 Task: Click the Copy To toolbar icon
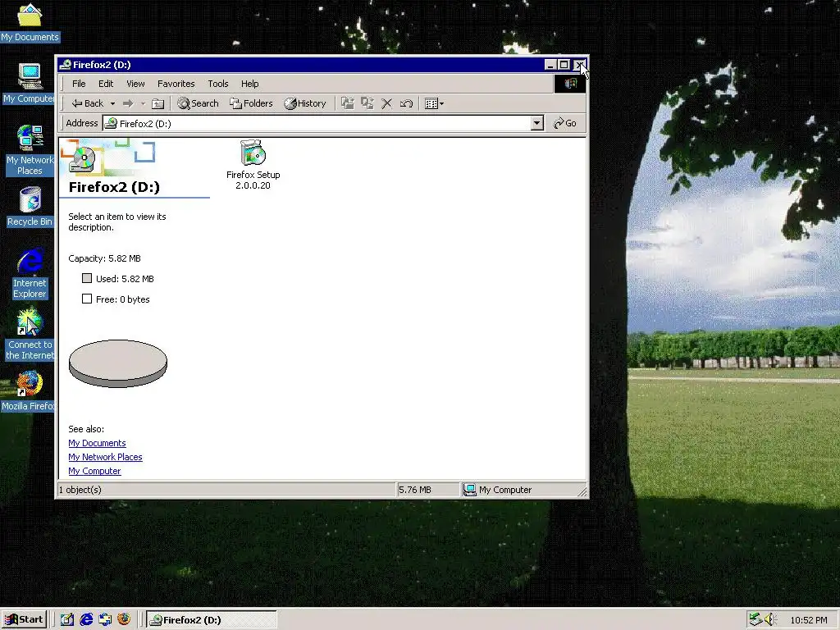point(367,103)
